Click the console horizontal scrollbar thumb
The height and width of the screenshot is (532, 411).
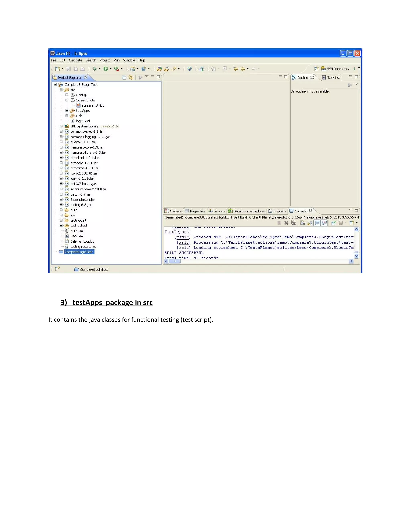tap(175, 261)
